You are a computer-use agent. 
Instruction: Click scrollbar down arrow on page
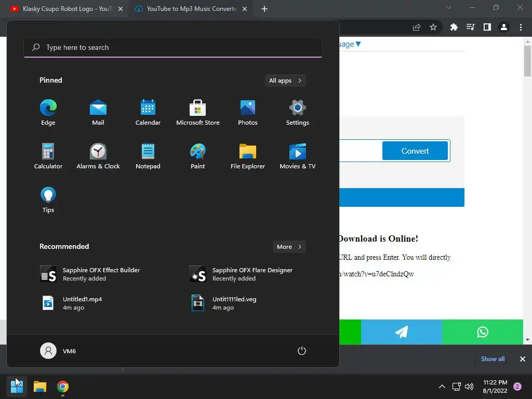point(527,340)
